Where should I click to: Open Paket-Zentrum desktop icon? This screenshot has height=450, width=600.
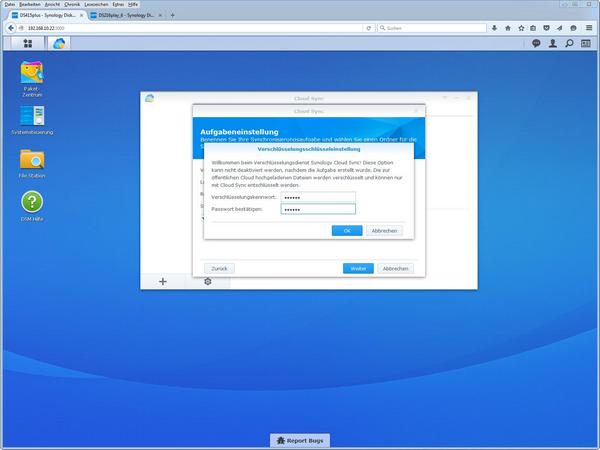tap(32, 79)
